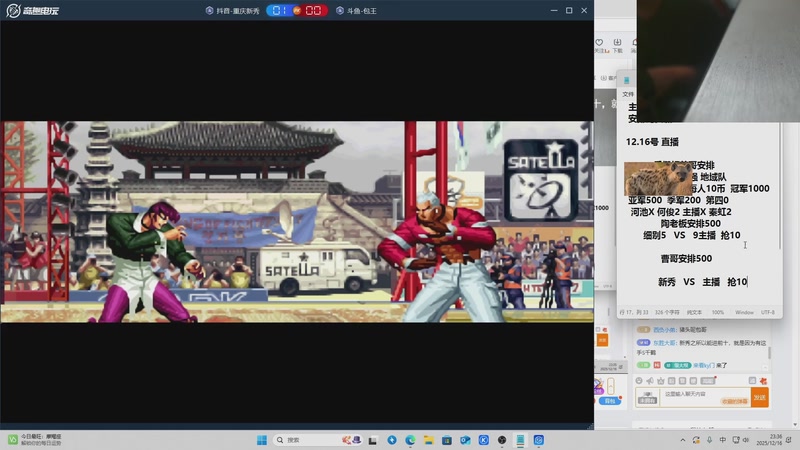The height and width of the screenshot is (450, 800).
Task: Click the heart follow icon in the browser
Action: coord(599,42)
